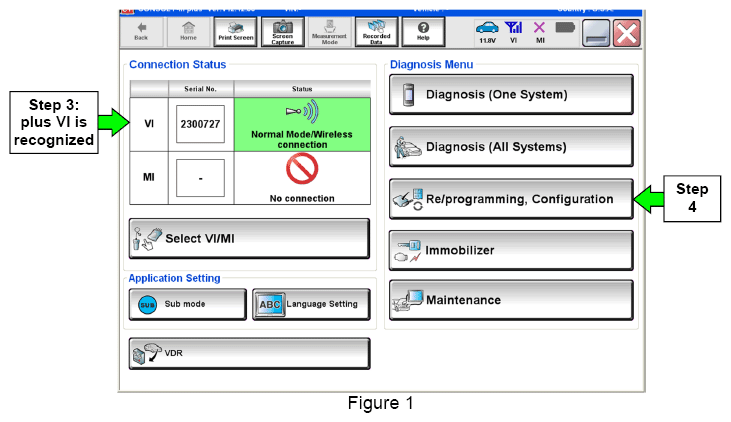Take a Screen Capture using the toolbar
731x422 pixels.
[x=283, y=32]
